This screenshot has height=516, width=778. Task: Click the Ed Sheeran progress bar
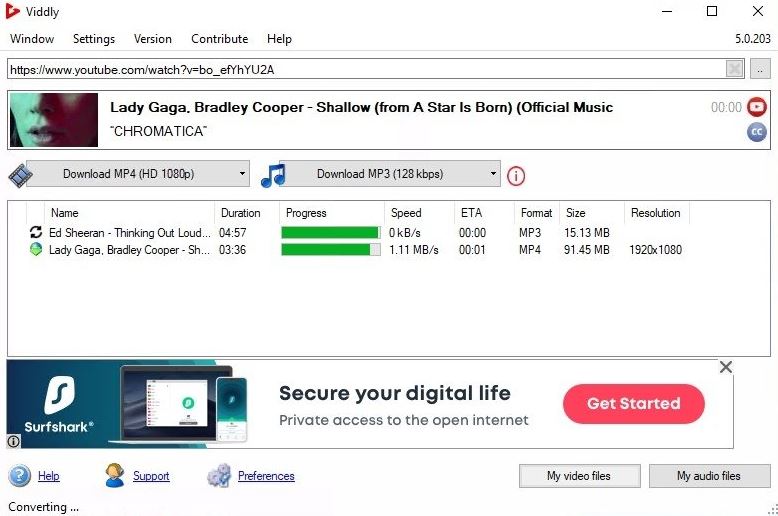pos(331,232)
